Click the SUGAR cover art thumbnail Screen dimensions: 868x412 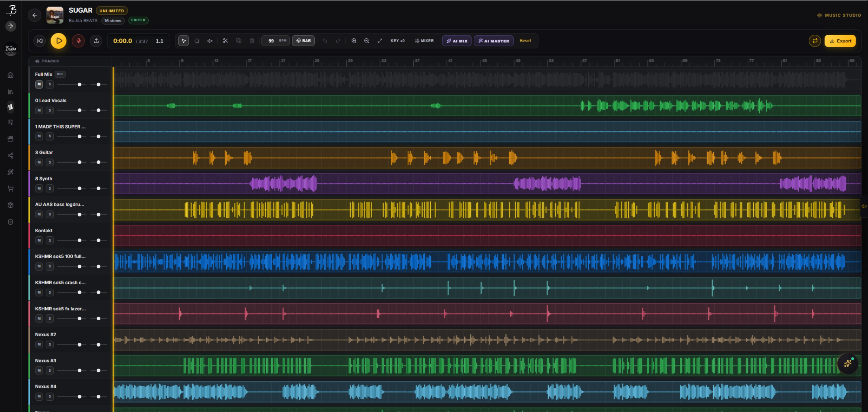55,15
